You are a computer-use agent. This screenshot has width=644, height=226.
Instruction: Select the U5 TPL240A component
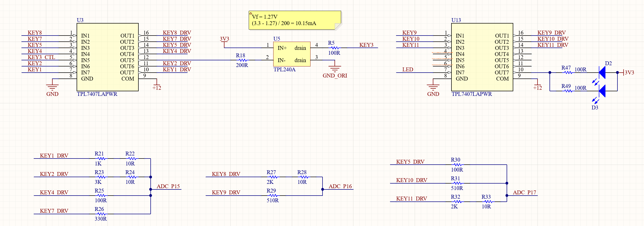tap(292, 54)
